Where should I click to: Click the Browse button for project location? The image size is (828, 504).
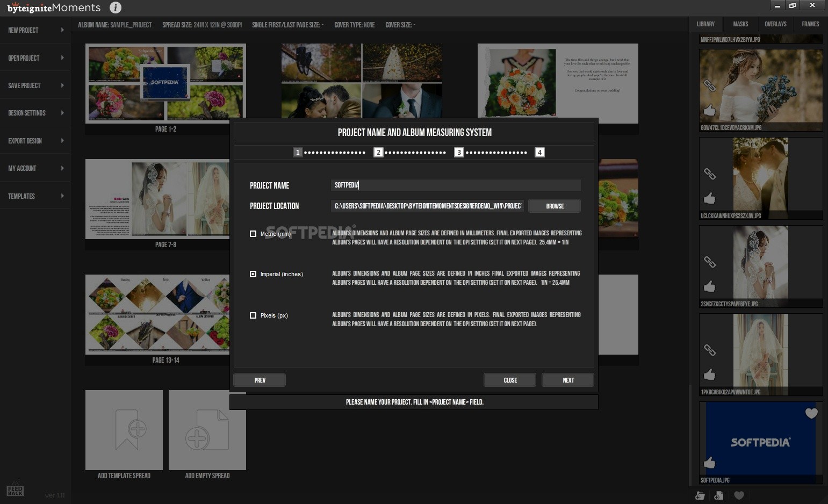(555, 206)
